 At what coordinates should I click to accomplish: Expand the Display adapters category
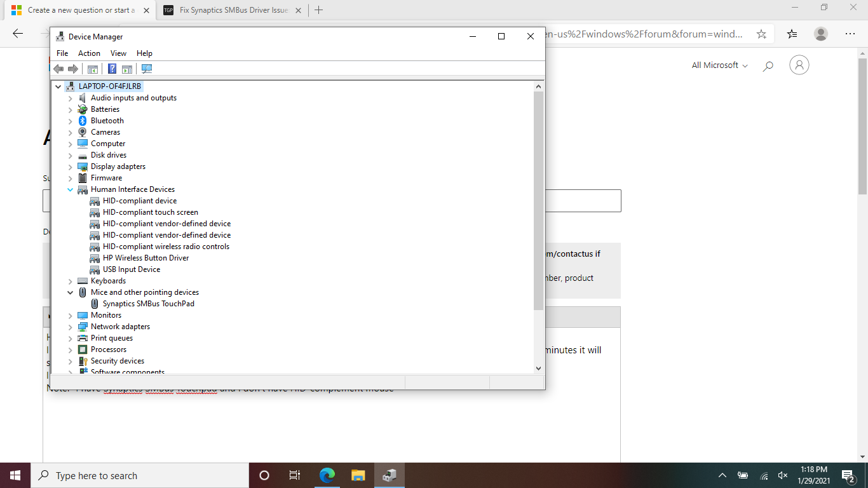point(71,166)
